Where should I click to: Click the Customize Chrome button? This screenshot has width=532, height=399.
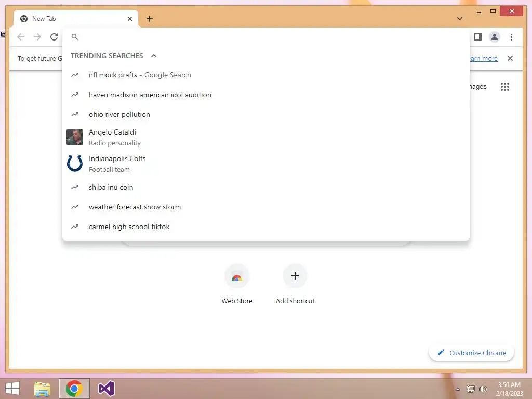(x=472, y=353)
